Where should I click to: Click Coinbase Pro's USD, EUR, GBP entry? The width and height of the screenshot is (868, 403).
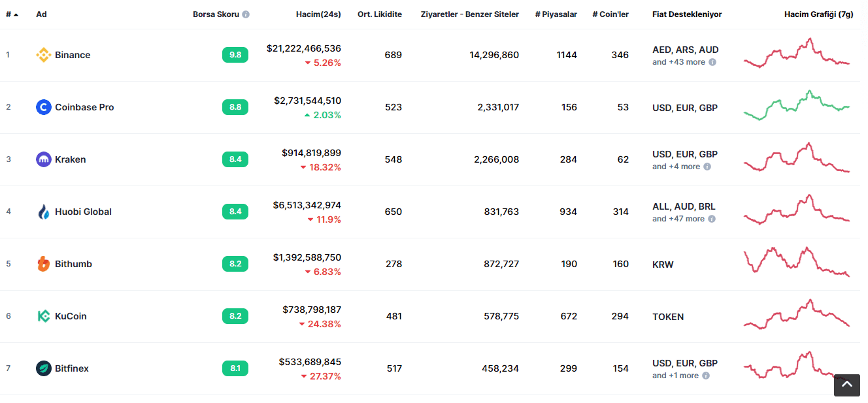coord(685,108)
